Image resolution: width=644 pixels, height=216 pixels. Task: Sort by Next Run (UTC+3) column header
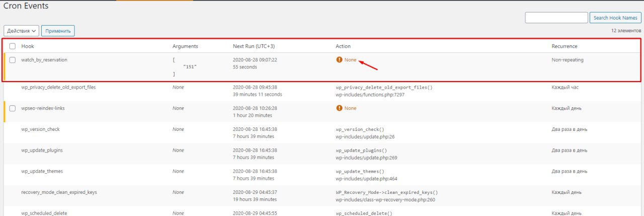[x=254, y=46]
